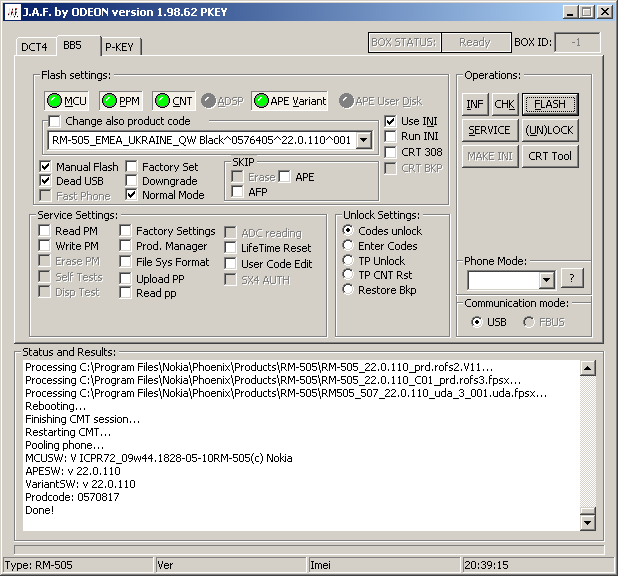Click the BOX ID field
Image resolution: width=618 pixels, height=576 pixels.
point(577,42)
